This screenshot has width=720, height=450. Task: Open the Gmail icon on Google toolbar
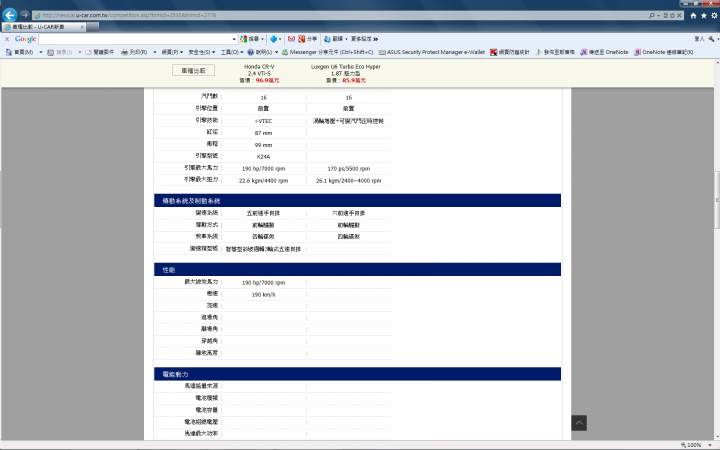[291, 39]
